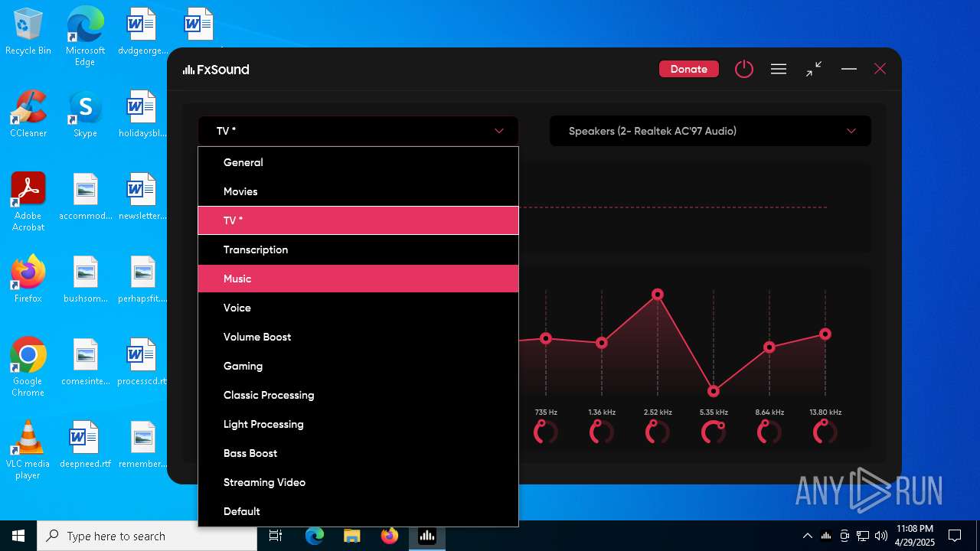Choose the Gaming preset

click(x=358, y=366)
